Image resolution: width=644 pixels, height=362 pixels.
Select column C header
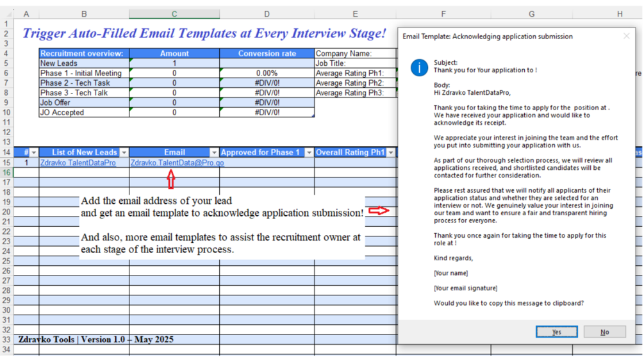click(174, 14)
